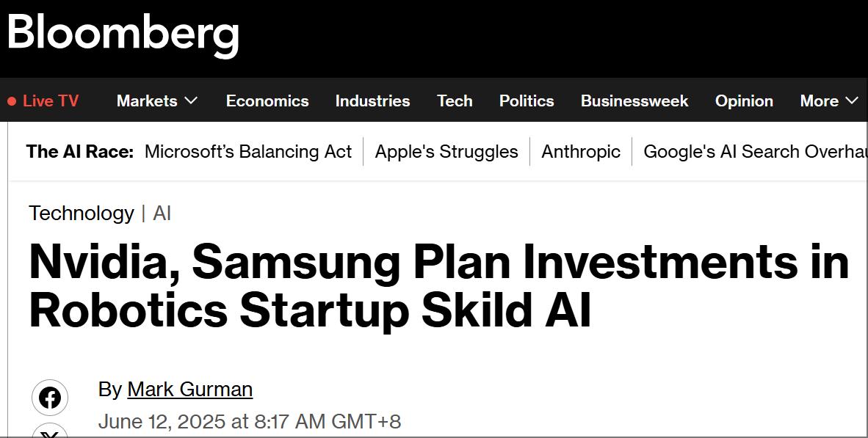Open Businessweek from navigation bar
Screen dimensions: 868x438
[634, 101]
